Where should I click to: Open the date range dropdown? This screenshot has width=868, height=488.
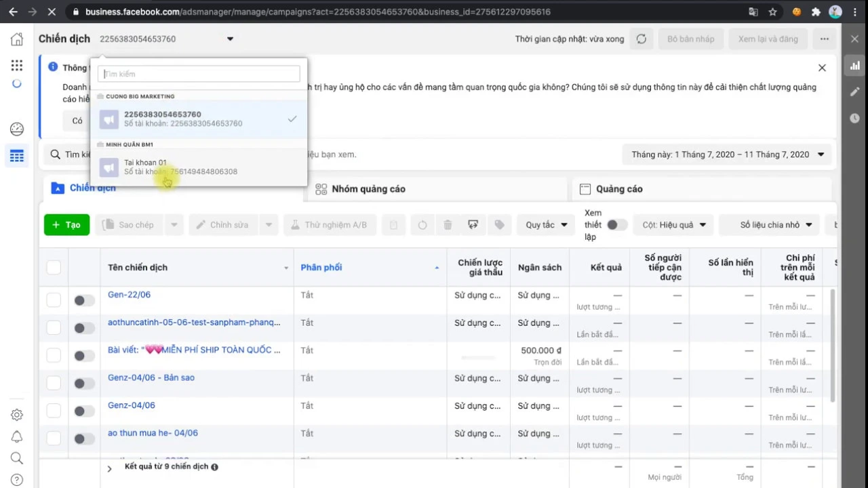[x=728, y=155]
